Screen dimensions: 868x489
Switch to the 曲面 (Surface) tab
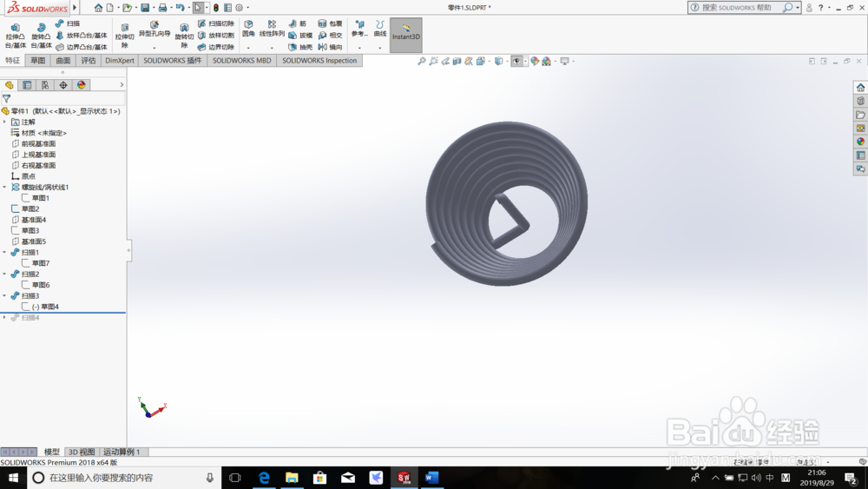63,60
